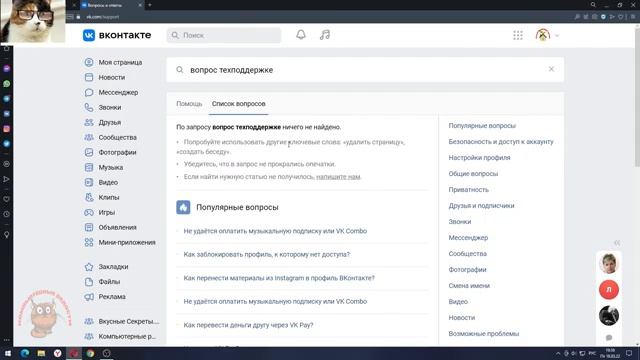This screenshot has height=360, width=640.
Task: Select Общие вопросы category
Action: click(x=473, y=173)
